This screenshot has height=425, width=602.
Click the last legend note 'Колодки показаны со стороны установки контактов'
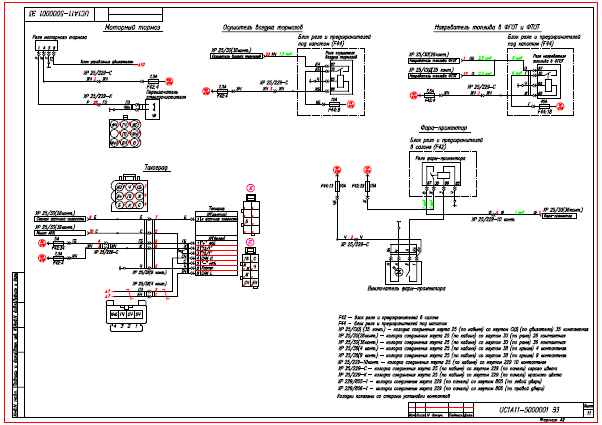click(394, 395)
